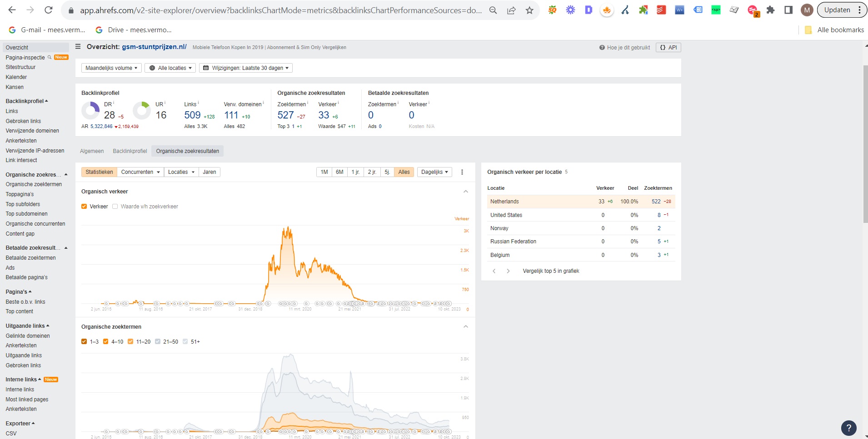Set chart range to 6M
The height and width of the screenshot is (439, 868).
(x=339, y=172)
